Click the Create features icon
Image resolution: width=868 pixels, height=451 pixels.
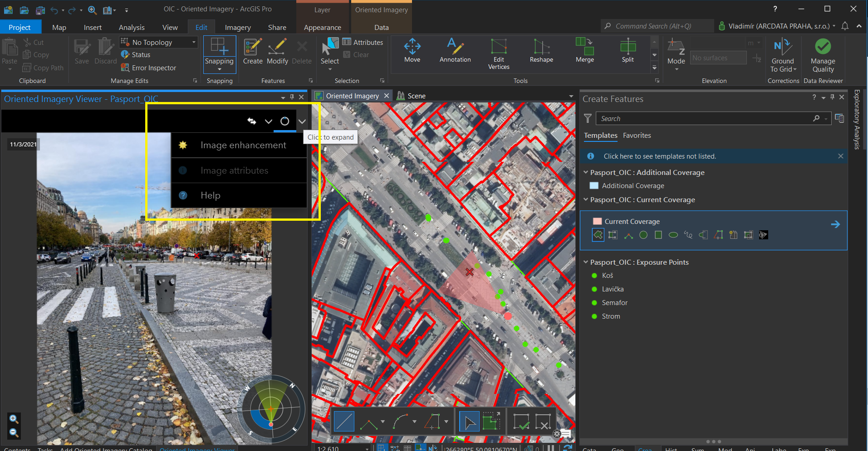tap(253, 52)
